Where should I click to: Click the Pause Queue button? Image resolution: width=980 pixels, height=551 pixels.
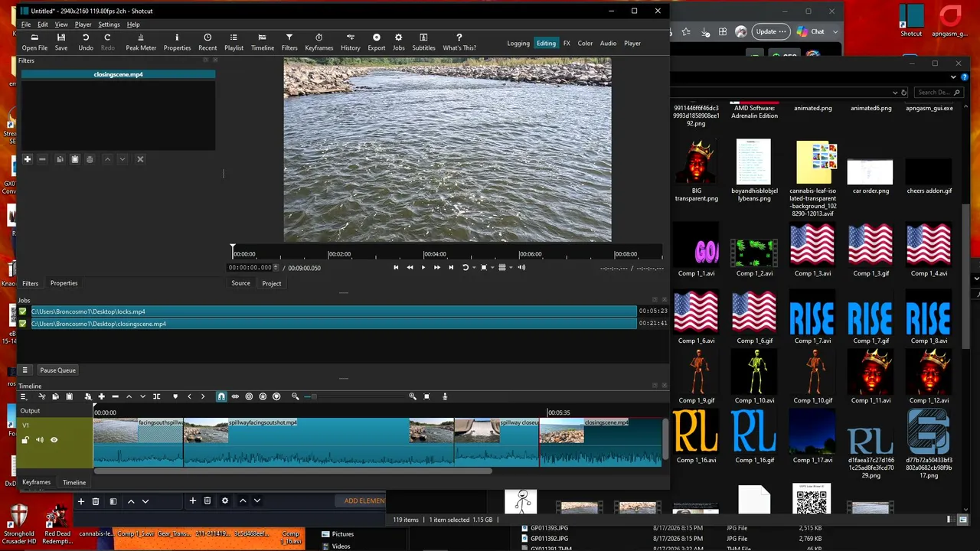pos(58,370)
